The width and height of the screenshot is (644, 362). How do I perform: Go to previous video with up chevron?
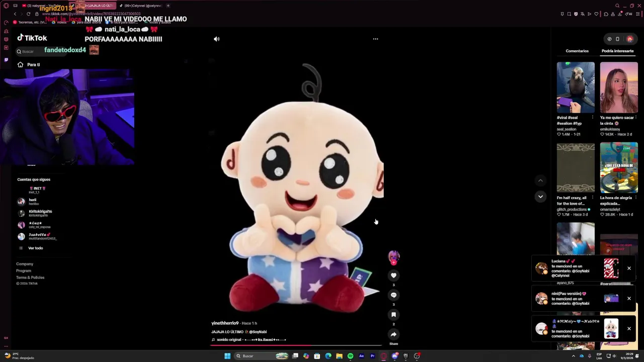(540, 180)
